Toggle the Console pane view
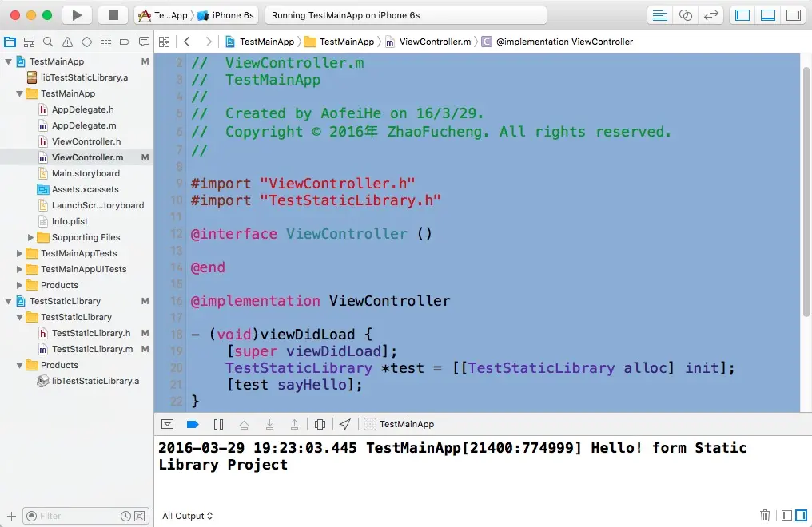Image resolution: width=812 pixels, height=527 pixels. pyautogui.click(x=801, y=516)
